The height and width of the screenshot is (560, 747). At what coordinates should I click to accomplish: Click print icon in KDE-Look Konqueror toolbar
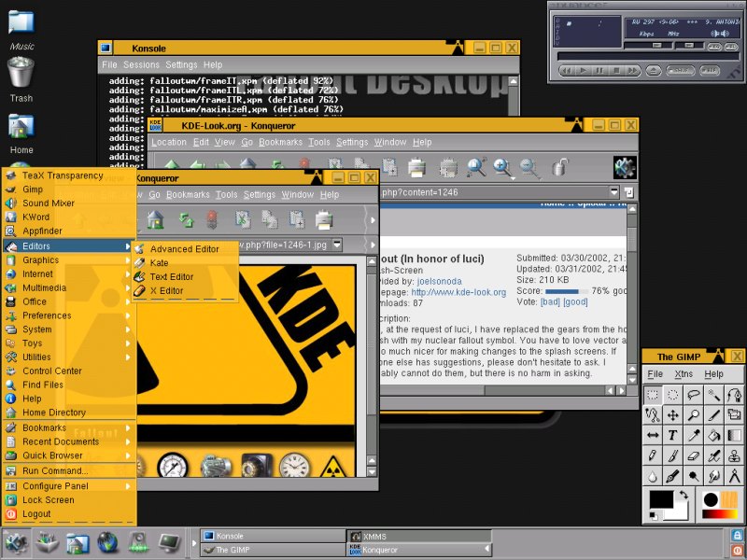(x=416, y=168)
